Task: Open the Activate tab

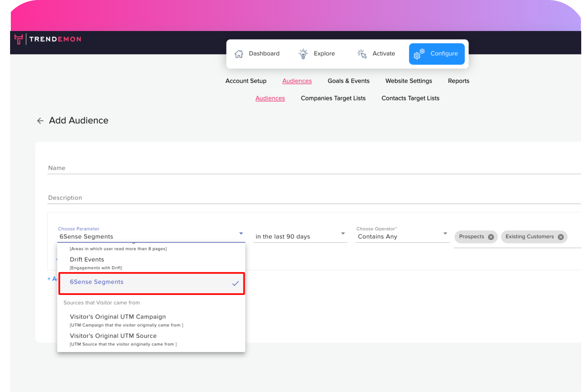Action: pyautogui.click(x=376, y=54)
